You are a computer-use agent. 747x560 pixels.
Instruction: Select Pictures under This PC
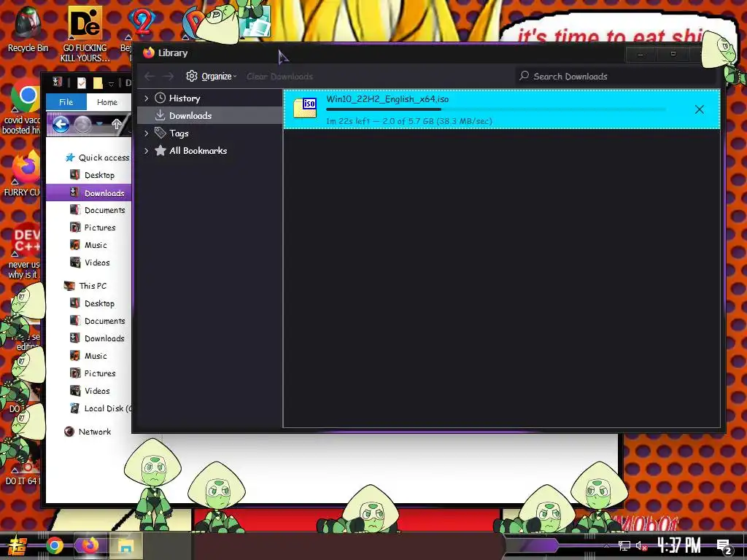tap(93, 373)
